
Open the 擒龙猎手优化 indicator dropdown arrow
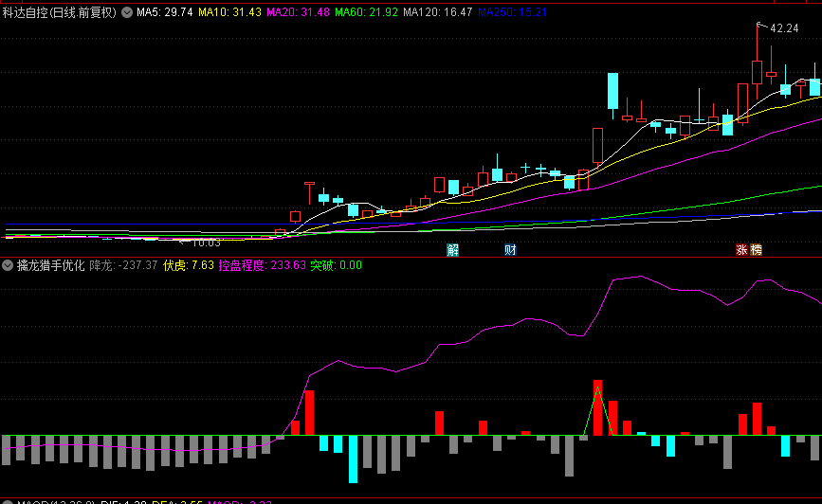(8, 265)
